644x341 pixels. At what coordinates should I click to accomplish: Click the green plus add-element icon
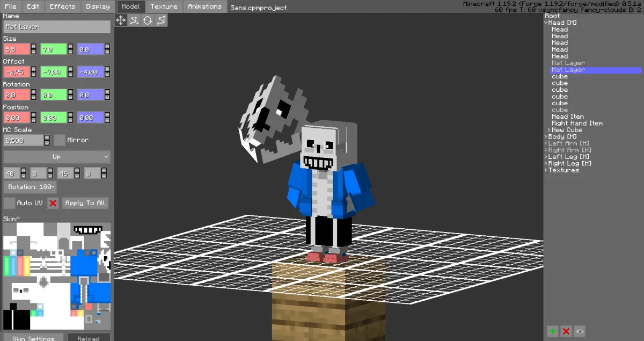[x=553, y=331]
